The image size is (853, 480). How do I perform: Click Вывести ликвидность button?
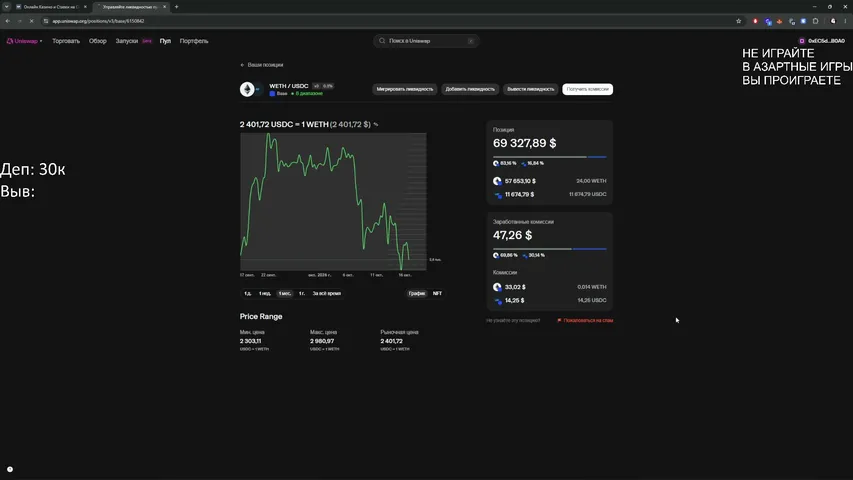pyautogui.click(x=530, y=89)
